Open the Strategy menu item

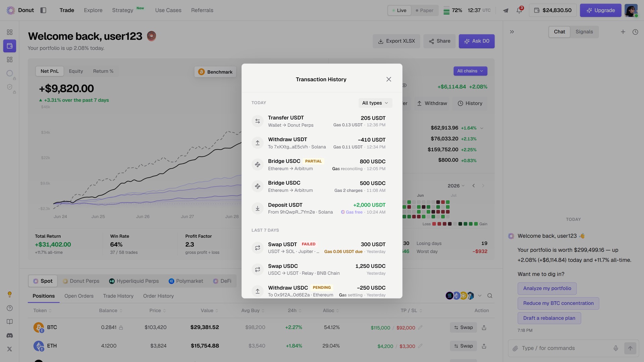point(123,10)
